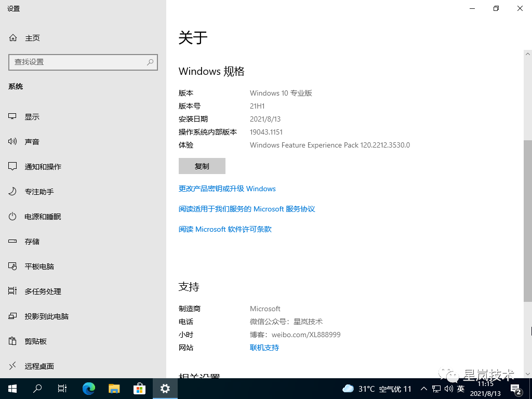Expand hidden tray icons chevron
Viewport: 532px width, 399px height.
(x=424, y=388)
